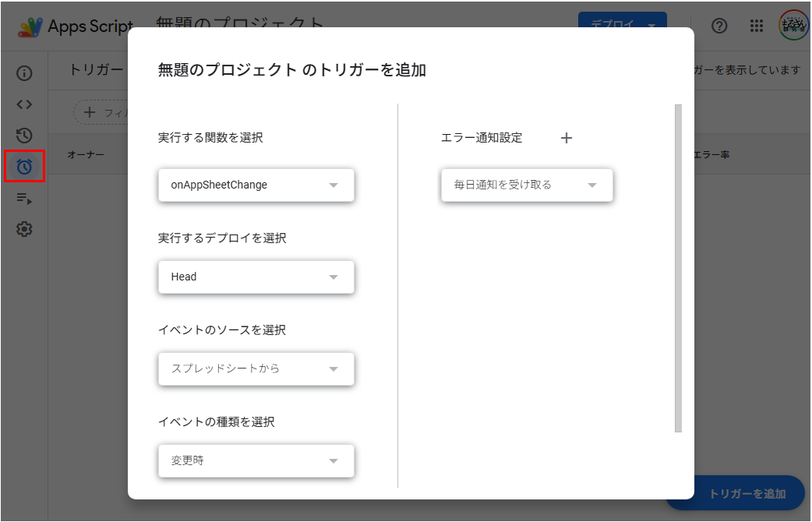Select the execution history icon
The width and height of the screenshot is (812, 522).
tap(23, 135)
